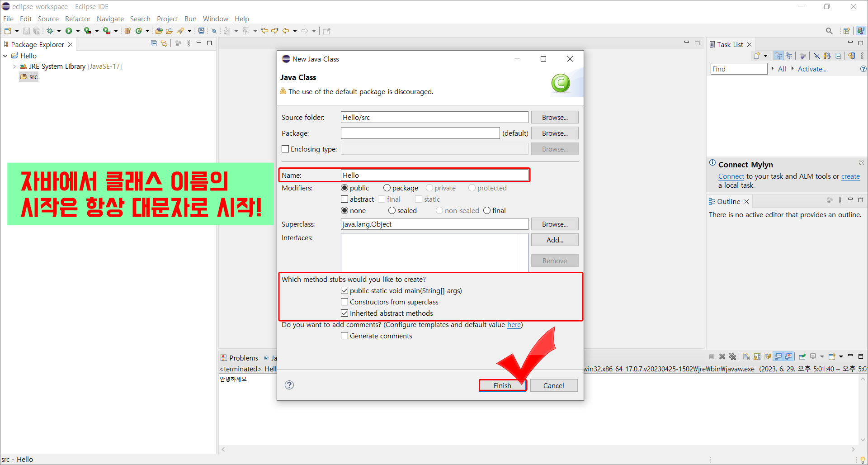Screen dimensions: 868x465
Task: Click Synchronize Changed icon in Task List
Action: point(852,56)
